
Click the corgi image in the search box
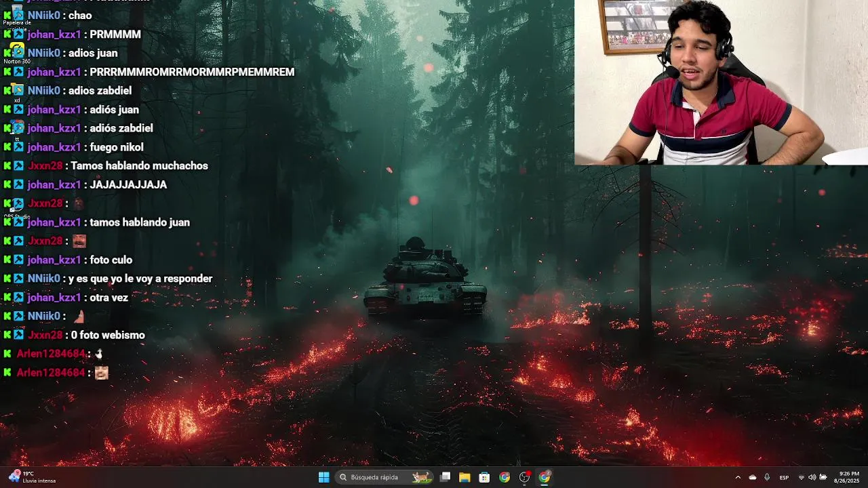click(421, 477)
